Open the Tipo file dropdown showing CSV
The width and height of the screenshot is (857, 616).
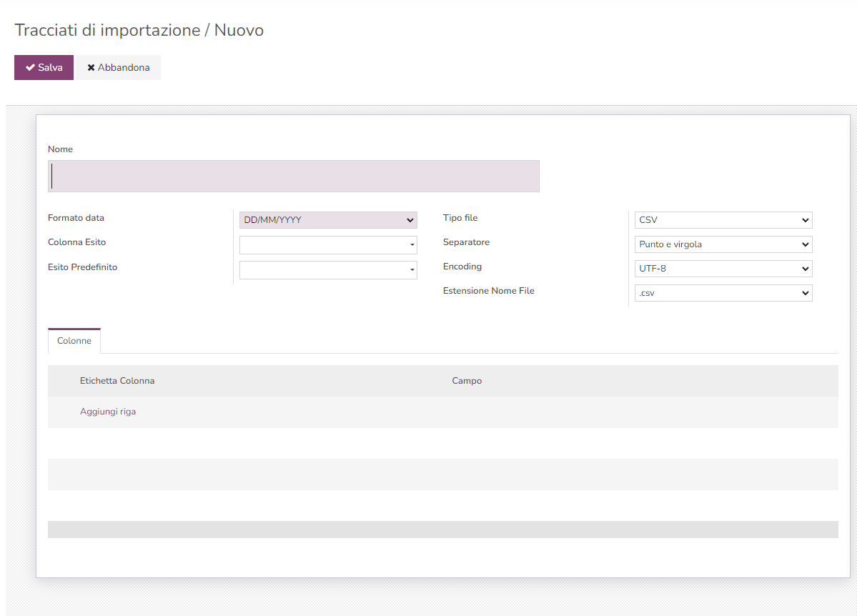tap(723, 220)
